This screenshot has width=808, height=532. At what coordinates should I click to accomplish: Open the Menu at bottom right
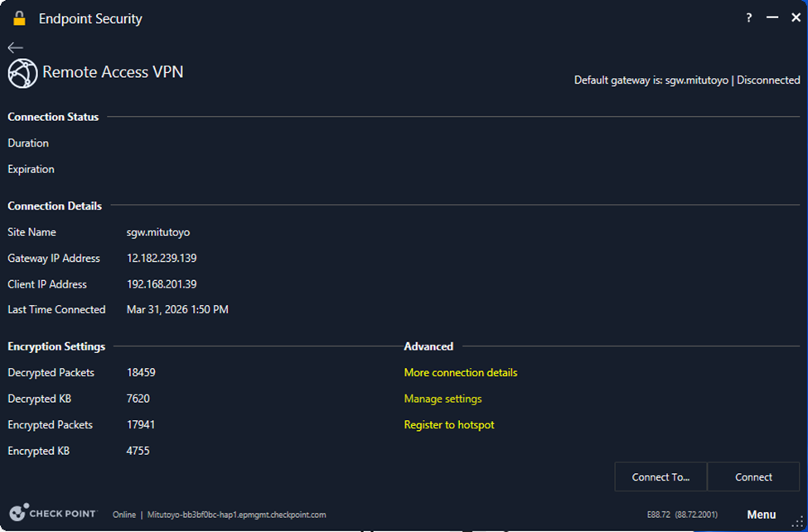coord(761,515)
